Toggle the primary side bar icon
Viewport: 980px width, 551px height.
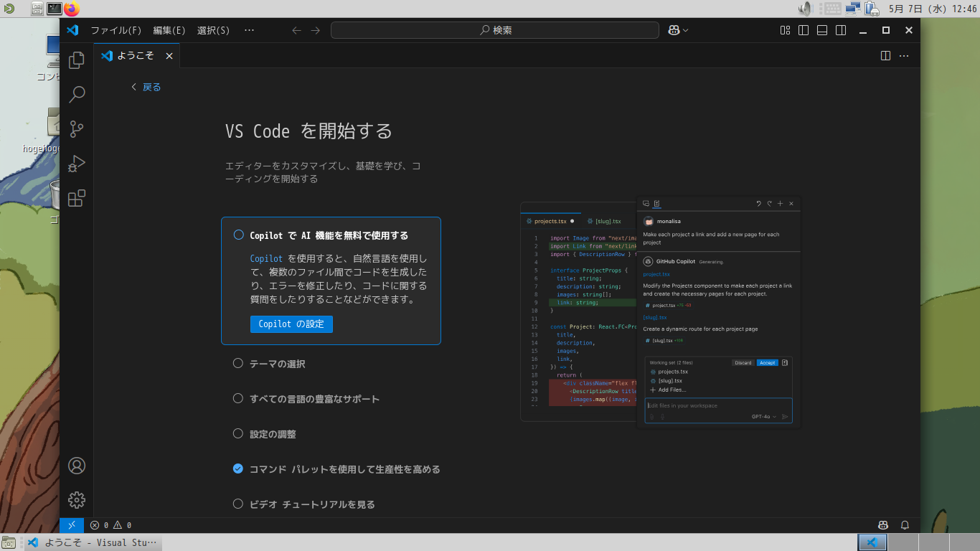click(x=804, y=30)
